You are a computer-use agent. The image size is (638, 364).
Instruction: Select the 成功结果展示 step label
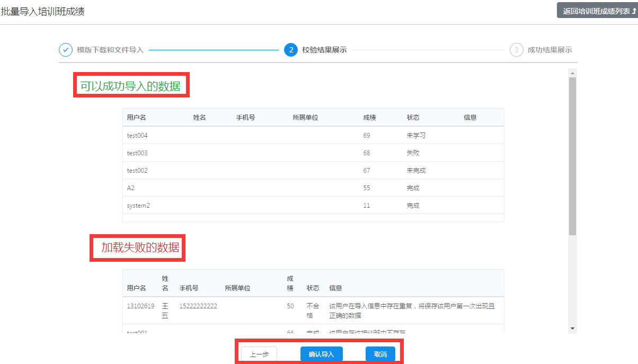coord(550,50)
